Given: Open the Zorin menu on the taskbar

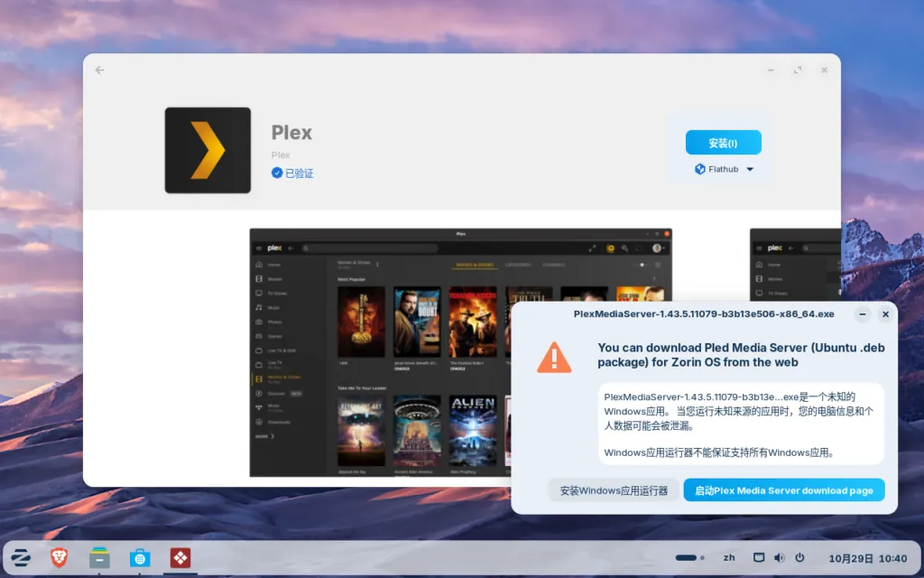Looking at the screenshot, I should pos(21,557).
